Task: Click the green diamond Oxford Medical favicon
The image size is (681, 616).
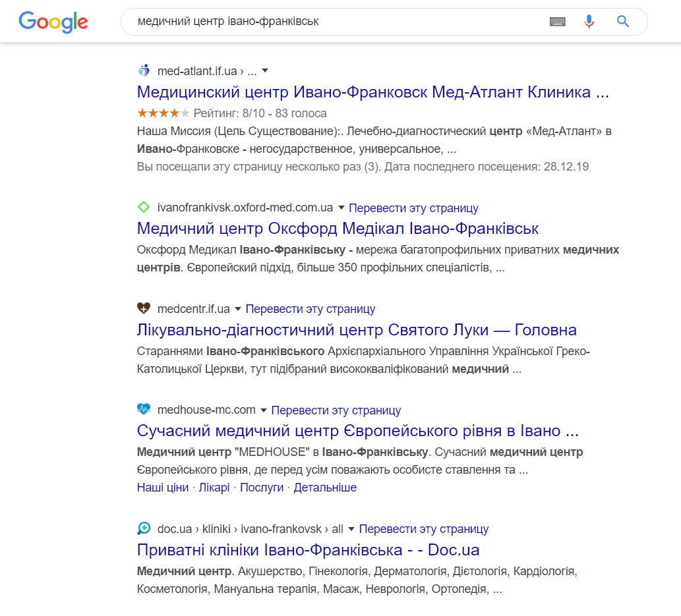Action: click(x=143, y=207)
